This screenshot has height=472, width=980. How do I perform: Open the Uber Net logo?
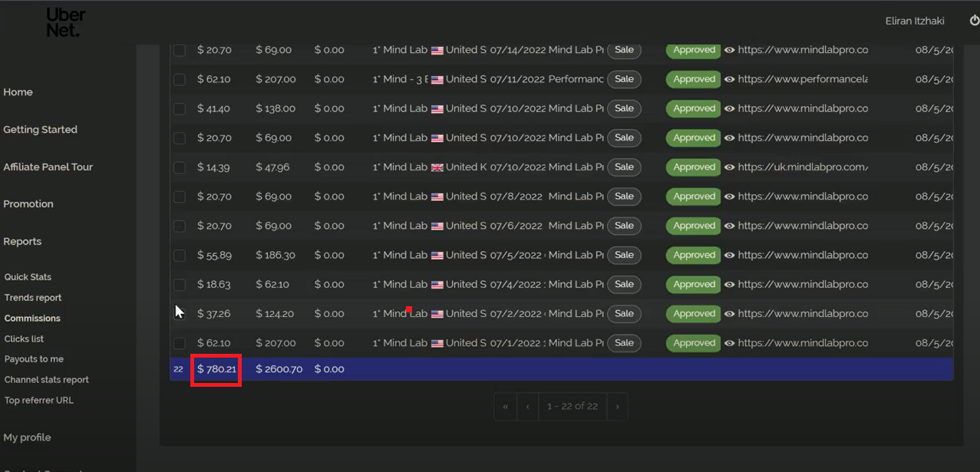pyautogui.click(x=65, y=23)
